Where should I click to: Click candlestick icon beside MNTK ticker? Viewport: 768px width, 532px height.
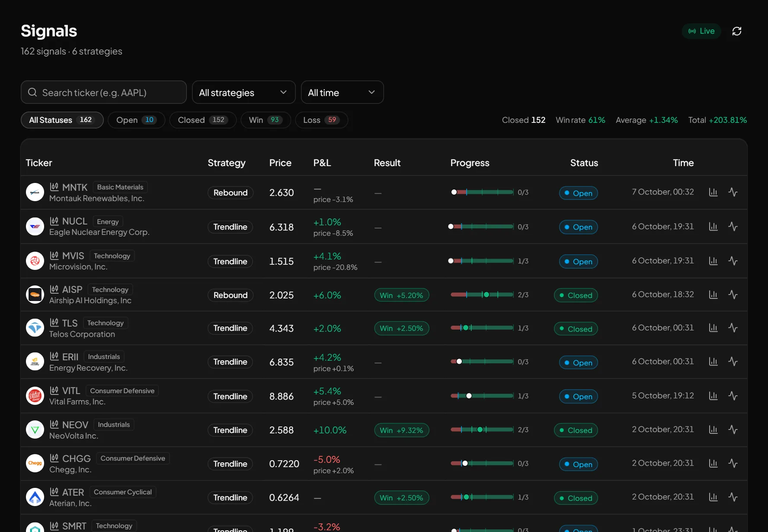[54, 187]
